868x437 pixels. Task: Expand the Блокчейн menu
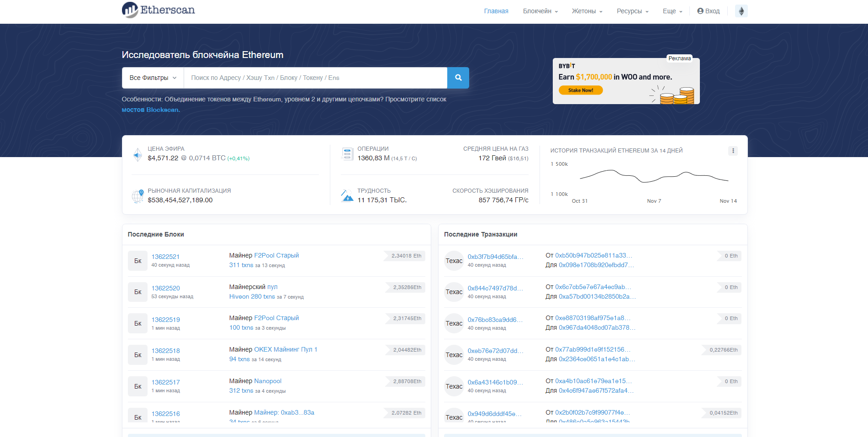click(540, 11)
